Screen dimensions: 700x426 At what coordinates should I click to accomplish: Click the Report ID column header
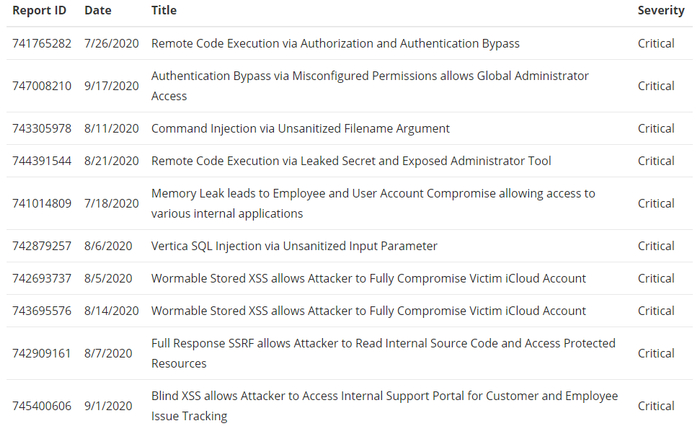pos(40,10)
